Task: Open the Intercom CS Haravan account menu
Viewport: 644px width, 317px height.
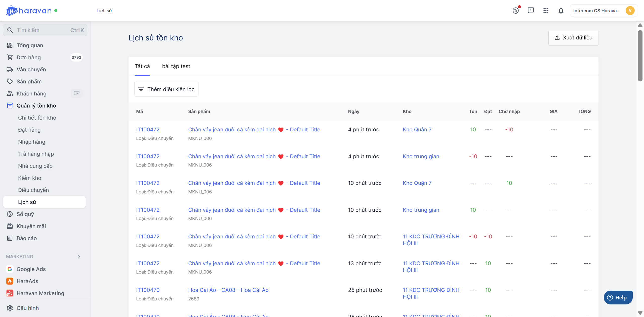Action: 603,11
